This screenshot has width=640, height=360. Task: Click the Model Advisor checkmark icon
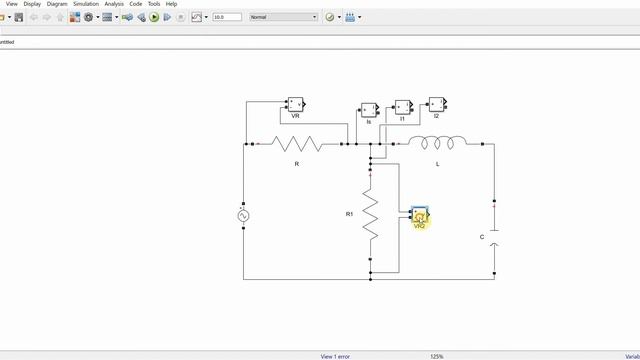point(329,17)
